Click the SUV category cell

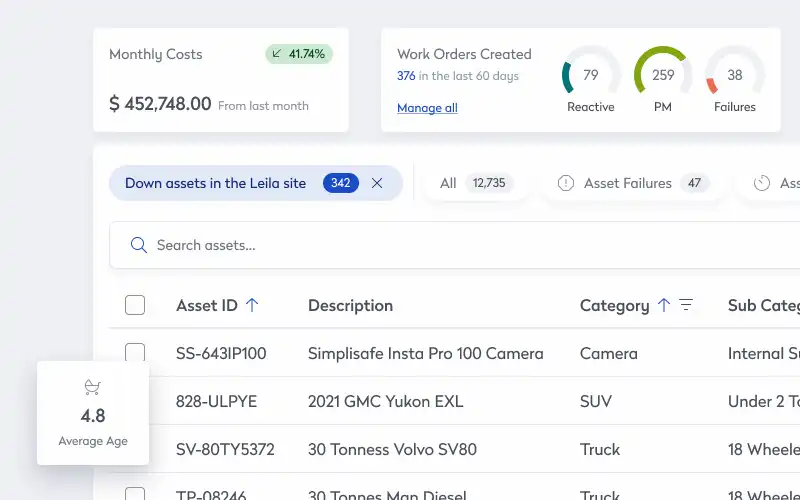[x=596, y=402]
